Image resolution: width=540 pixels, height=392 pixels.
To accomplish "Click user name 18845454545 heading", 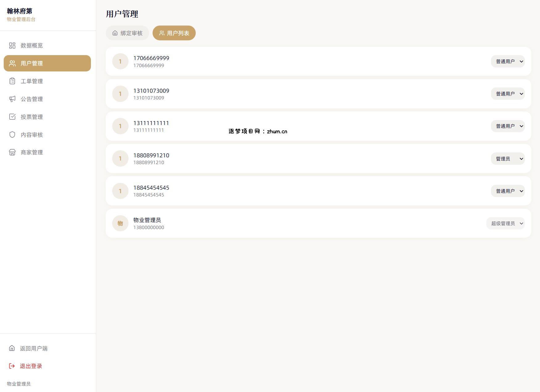I will coord(151,188).
